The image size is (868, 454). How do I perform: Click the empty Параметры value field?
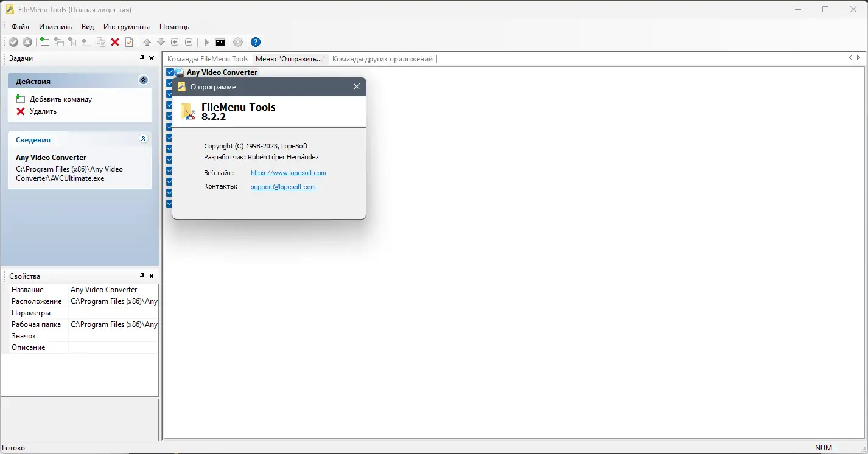click(x=114, y=313)
